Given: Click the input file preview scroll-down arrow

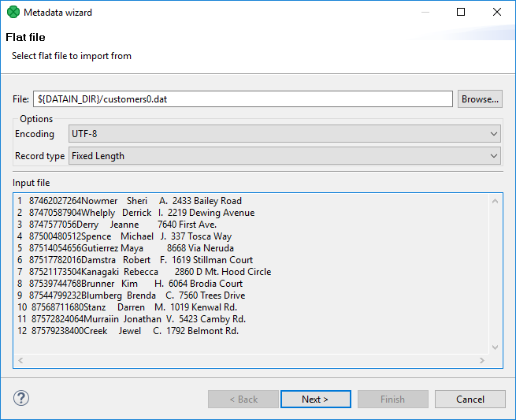Looking at the screenshot, I should pos(495,347).
